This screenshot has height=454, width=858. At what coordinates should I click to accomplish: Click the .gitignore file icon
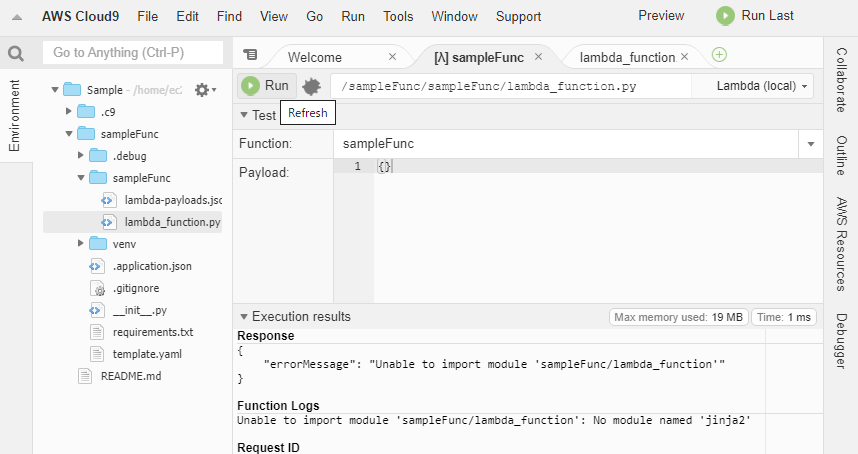97,288
